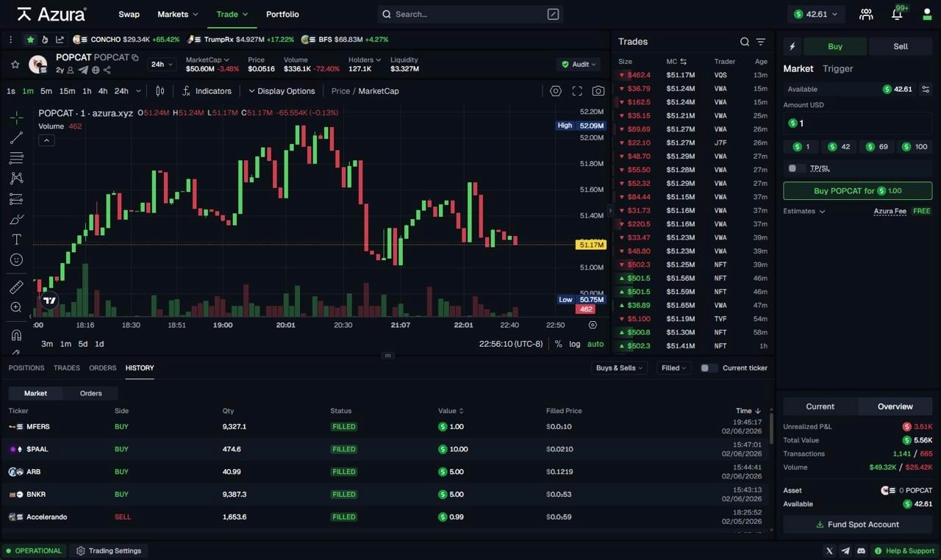Take a chart snapshot with the camera icon
The height and width of the screenshot is (560, 941).
click(x=598, y=91)
